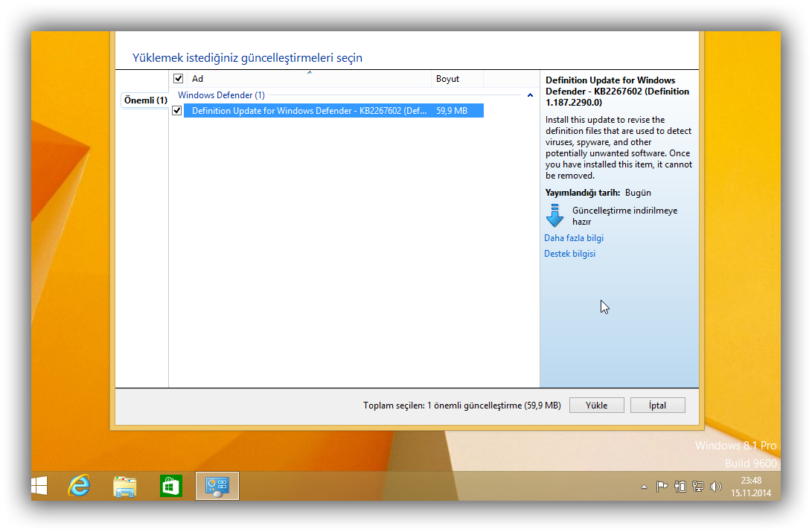The height and width of the screenshot is (532, 812).
Task: Click the Yayımlandığı tarih: Bugün text
Action: pyautogui.click(x=598, y=193)
